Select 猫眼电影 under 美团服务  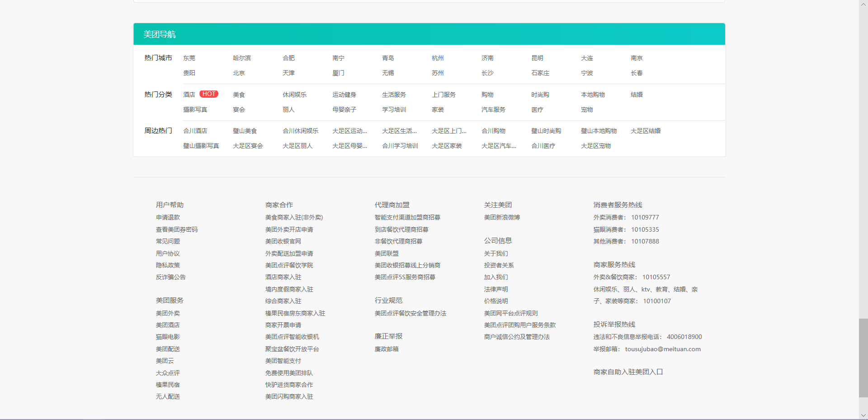coord(168,337)
